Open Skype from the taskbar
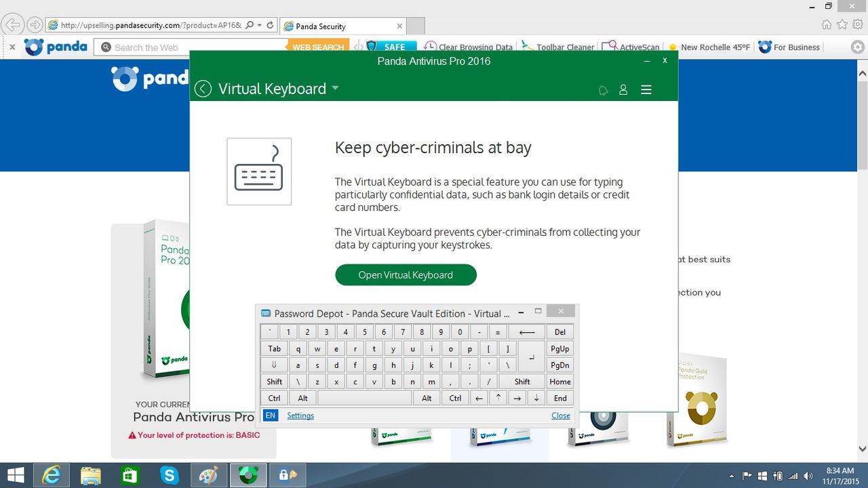The width and height of the screenshot is (868, 488). point(169,475)
